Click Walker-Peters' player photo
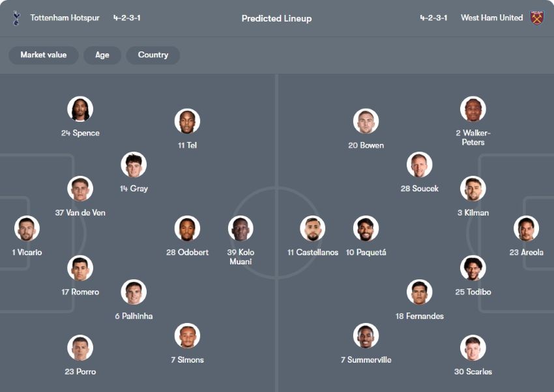This screenshot has height=392, width=554. 473,109
